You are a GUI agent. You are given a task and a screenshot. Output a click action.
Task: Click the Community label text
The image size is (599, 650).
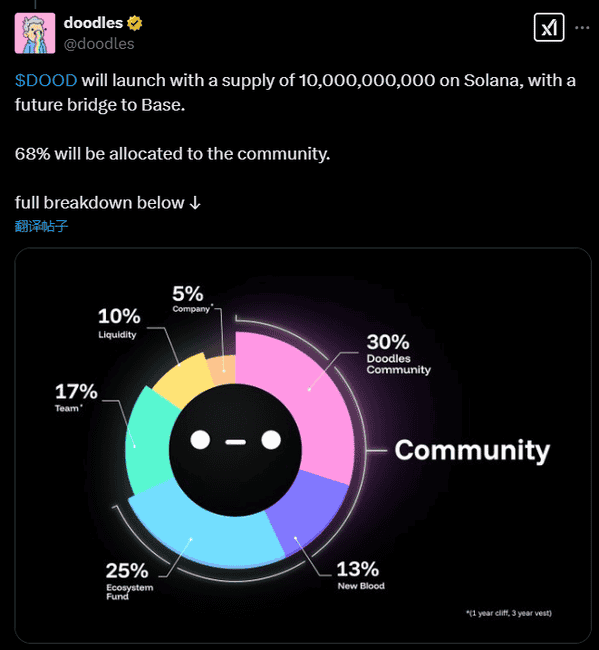472,450
